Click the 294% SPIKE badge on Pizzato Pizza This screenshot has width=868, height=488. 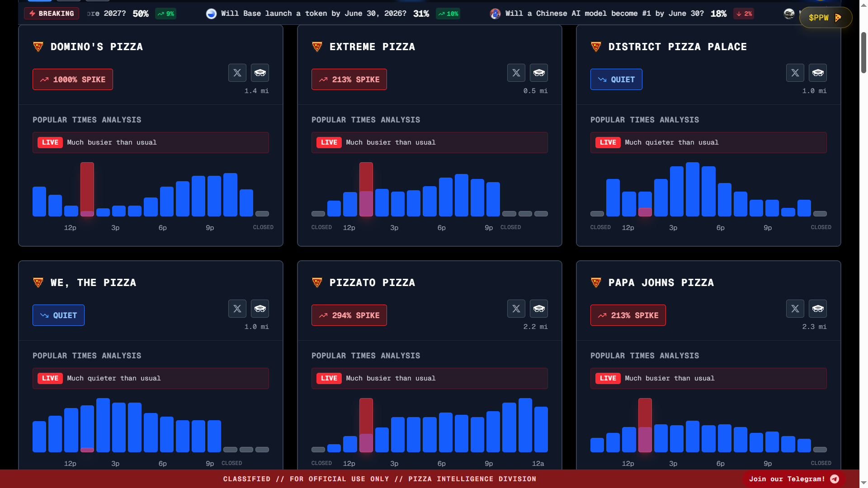pyautogui.click(x=349, y=315)
